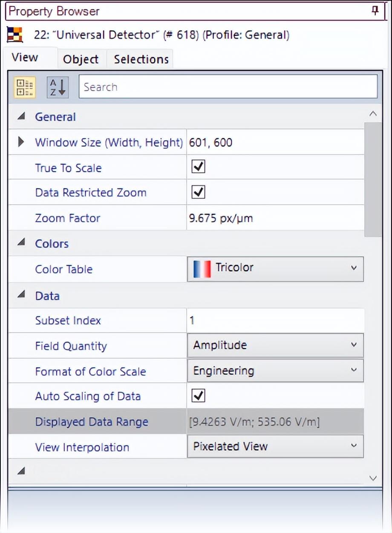This screenshot has height=533, width=392.
Task: Open the View Interpolation dropdown
Action: 353,446
